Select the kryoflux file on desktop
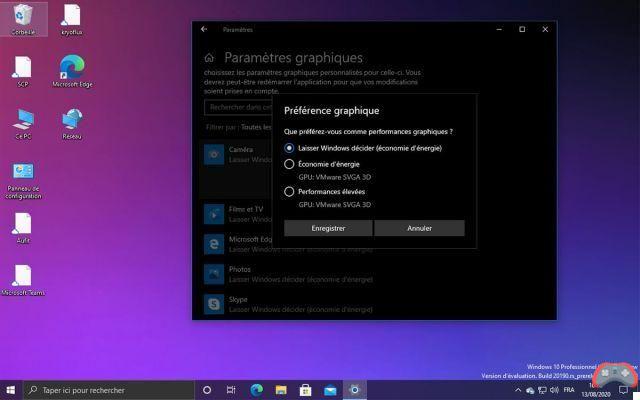Viewport: 640px width, 400px height. 72,19
